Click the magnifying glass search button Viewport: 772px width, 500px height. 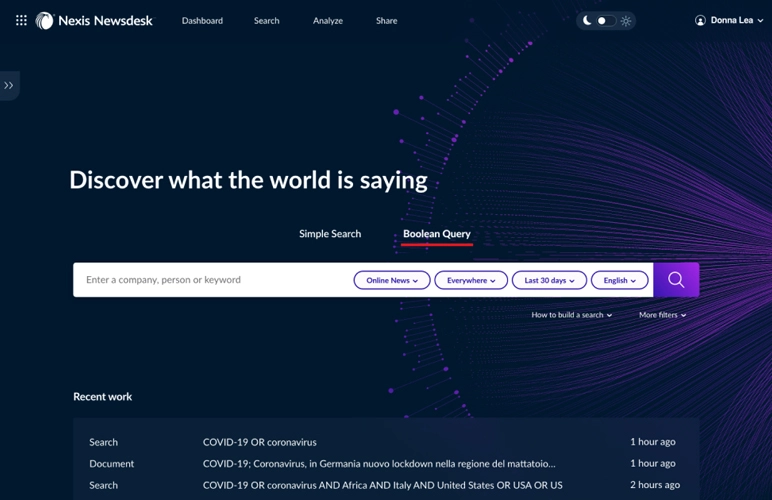point(676,280)
